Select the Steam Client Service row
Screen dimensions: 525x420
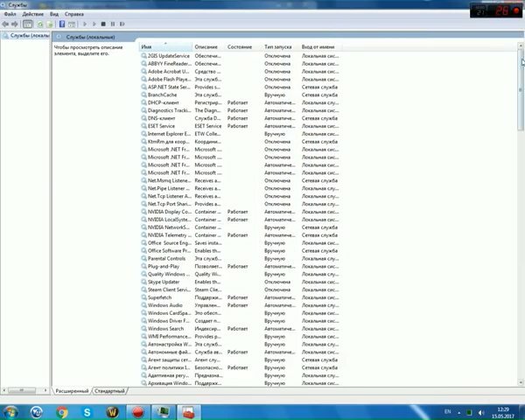pos(240,290)
